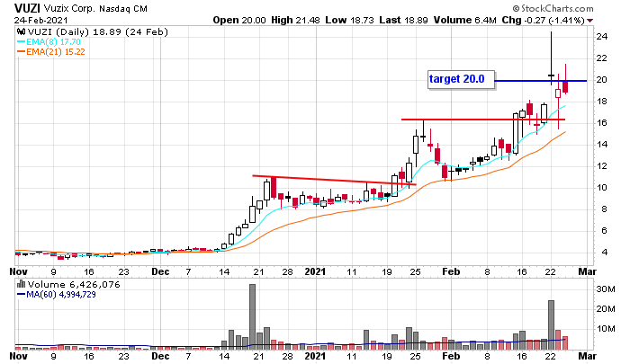Click the VUZI (Daily) 18.89 legend entry
The width and height of the screenshot is (630, 364).
97,32
